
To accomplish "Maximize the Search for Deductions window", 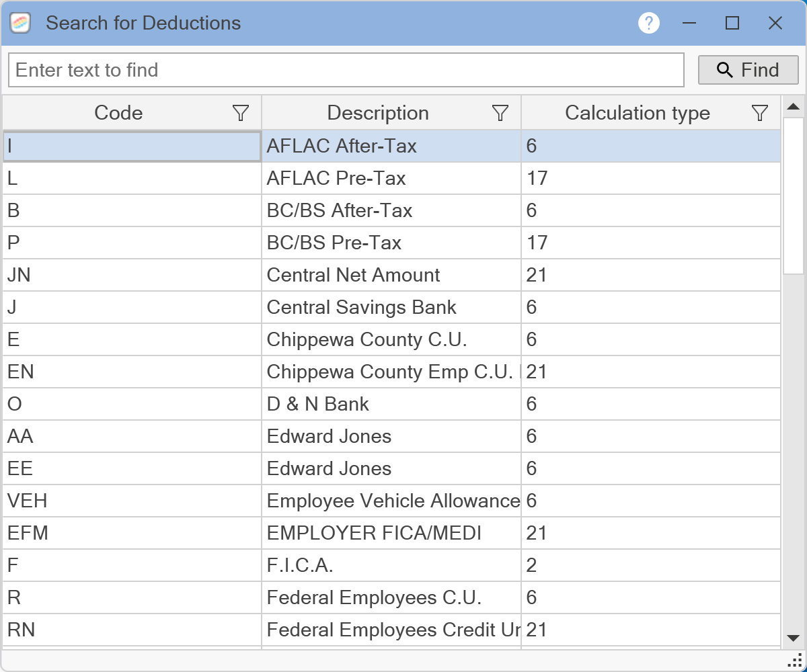I will tap(732, 24).
